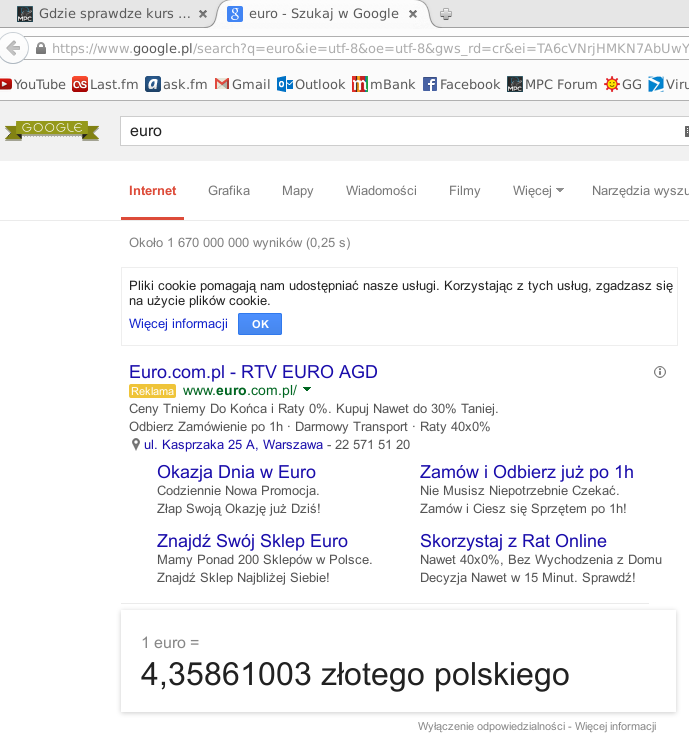Screen dimensions: 689x745
Task: Expand the green arrow next to www.euro.com.pl
Action: pos(307,390)
